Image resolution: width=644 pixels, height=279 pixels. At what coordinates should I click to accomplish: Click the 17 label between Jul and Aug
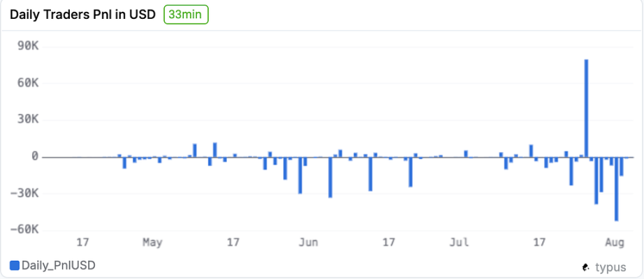(539, 243)
